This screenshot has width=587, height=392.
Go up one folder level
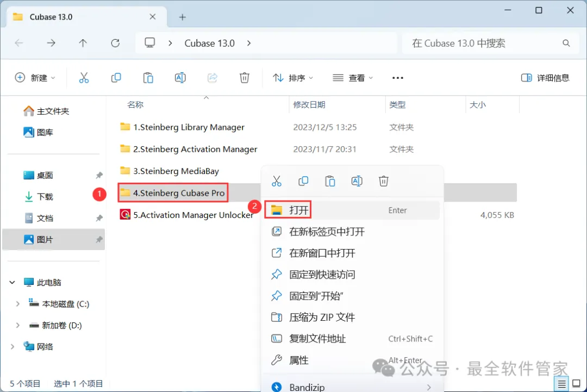(83, 43)
